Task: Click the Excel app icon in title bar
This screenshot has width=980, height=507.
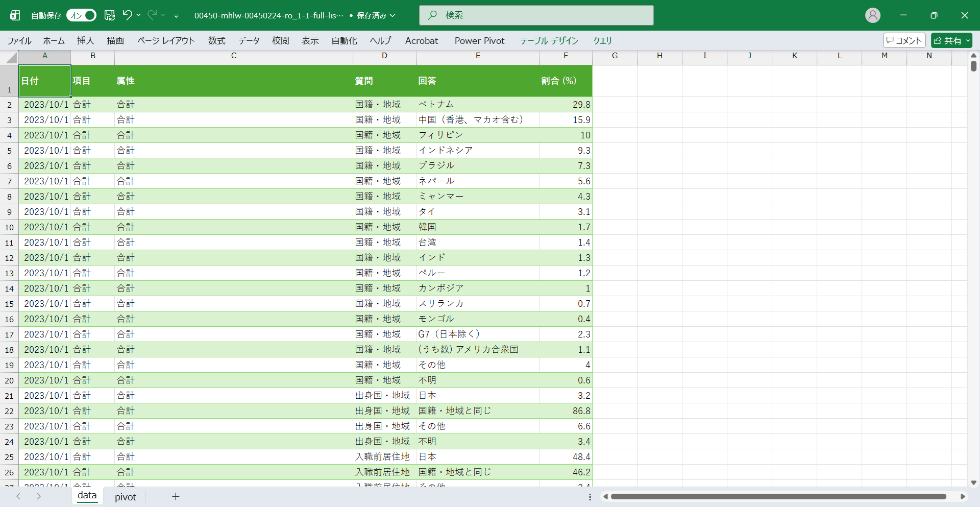Action: coord(15,15)
